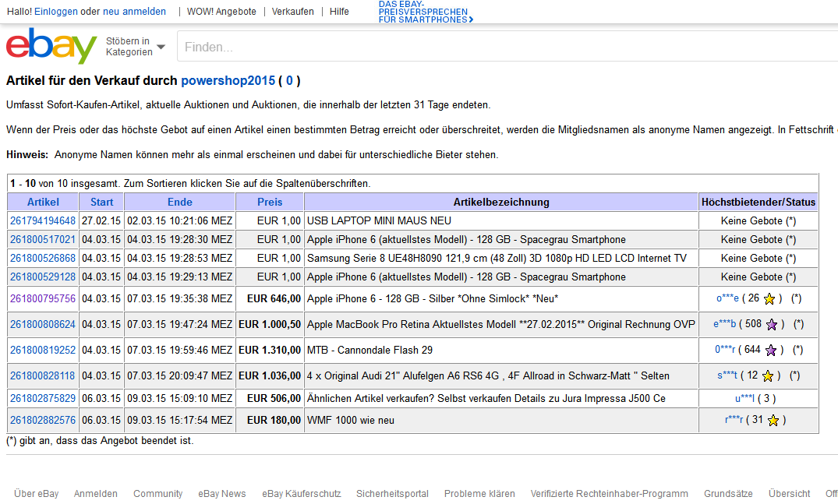The width and height of the screenshot is (838, 504).
Task: Select price EUR 506,00
Action: click(274, 398)
